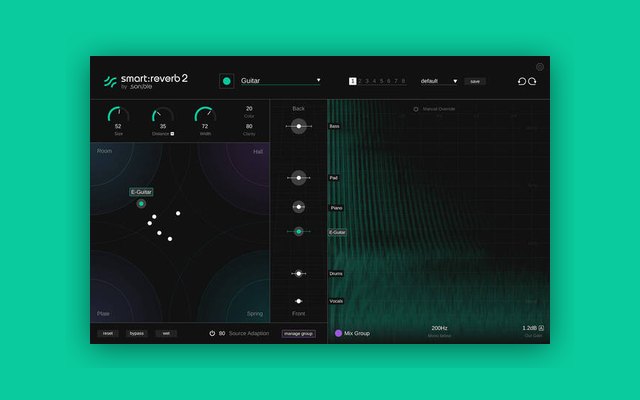640x400 pixels.
Task: Click the green E-Guitar node in reverb matrix
Action: 141,203
